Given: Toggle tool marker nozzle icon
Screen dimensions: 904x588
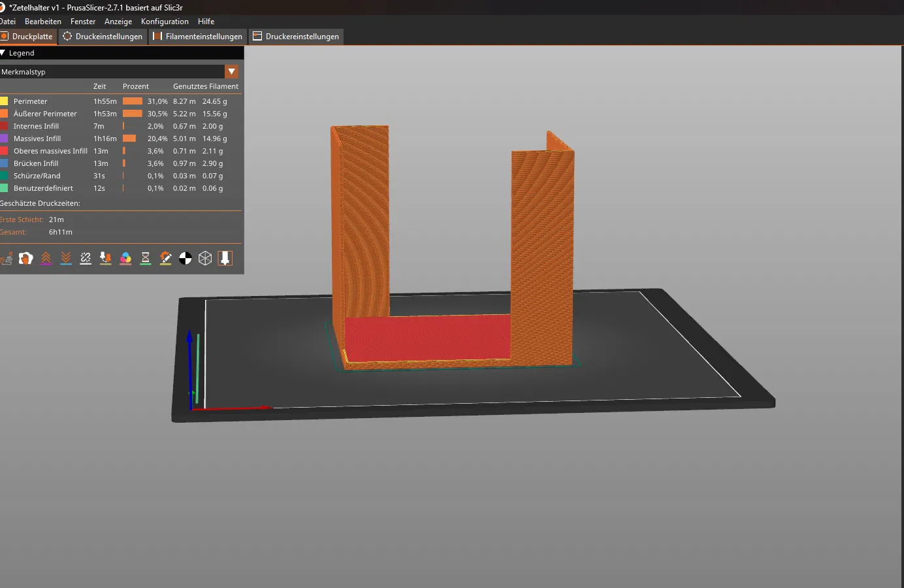Looking at the screenshot, I should click(225, 259).
